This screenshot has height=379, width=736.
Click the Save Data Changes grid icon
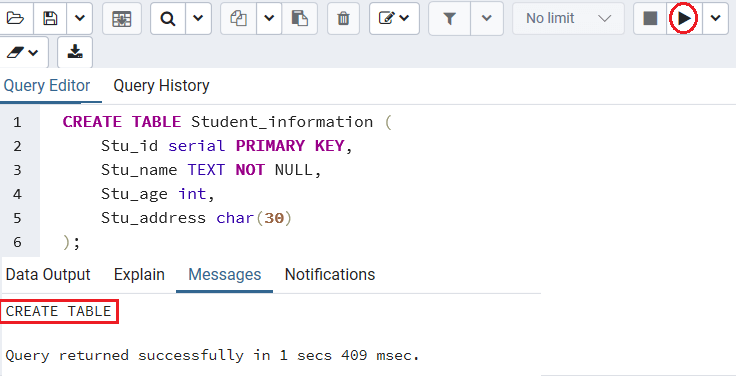[122, 18]
